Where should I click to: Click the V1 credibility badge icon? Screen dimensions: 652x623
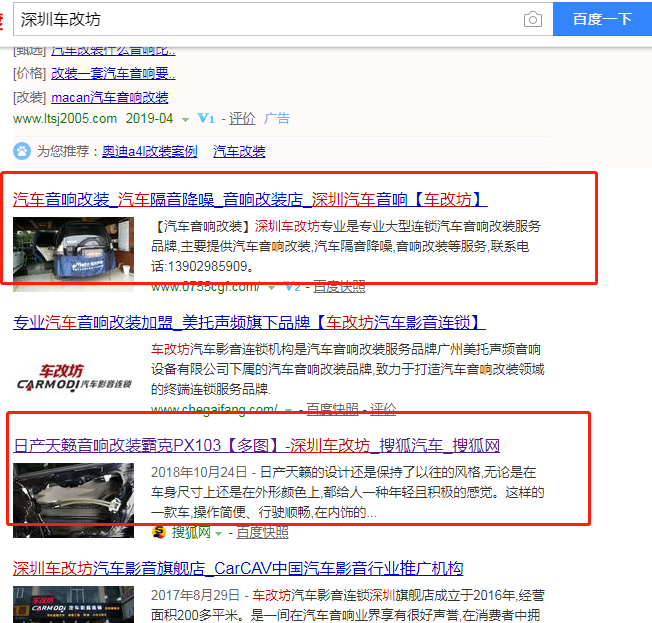[x=205, y=119]
